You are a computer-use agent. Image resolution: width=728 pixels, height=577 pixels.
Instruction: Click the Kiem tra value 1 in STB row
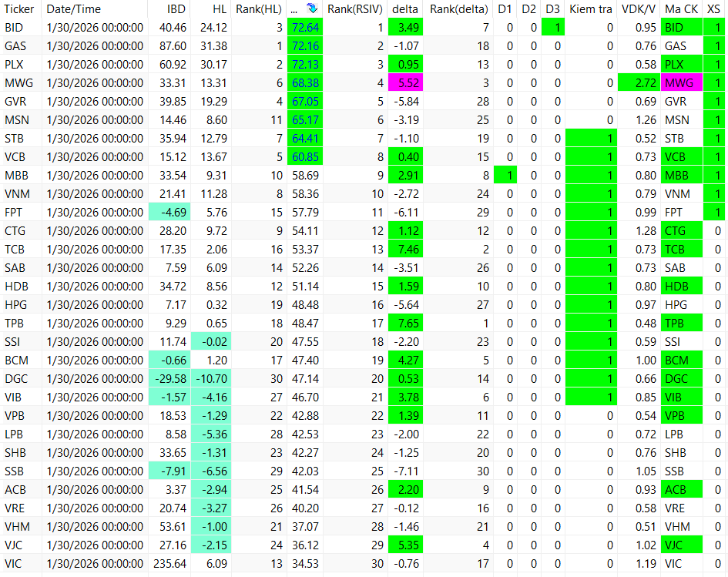(591, 139)
